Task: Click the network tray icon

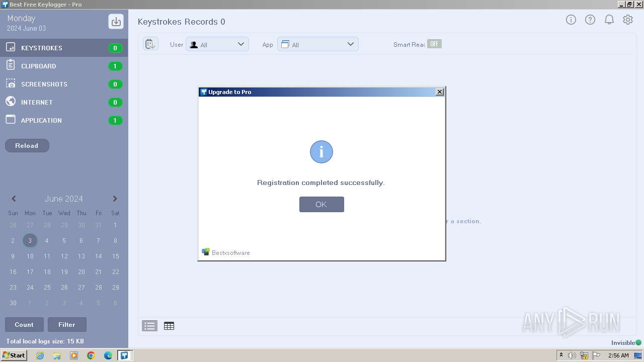Action: (x=584, y=355)
